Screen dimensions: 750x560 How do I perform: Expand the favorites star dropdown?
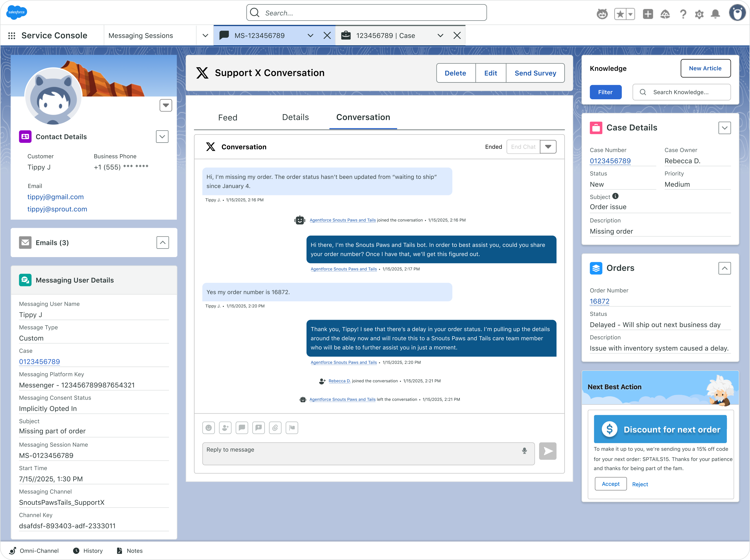click(x=630, y=14)
